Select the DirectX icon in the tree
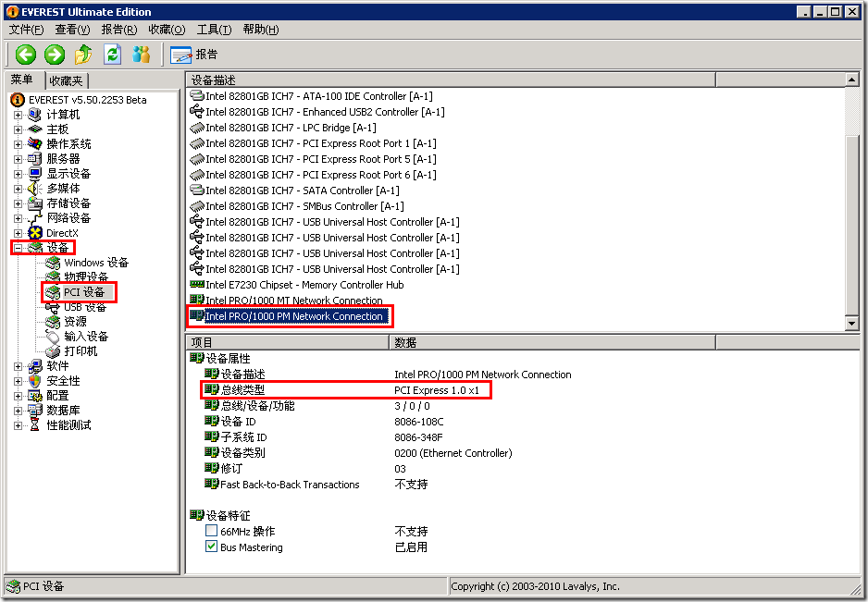The width and height of the screenshot is (868, 602). point(35,233)
